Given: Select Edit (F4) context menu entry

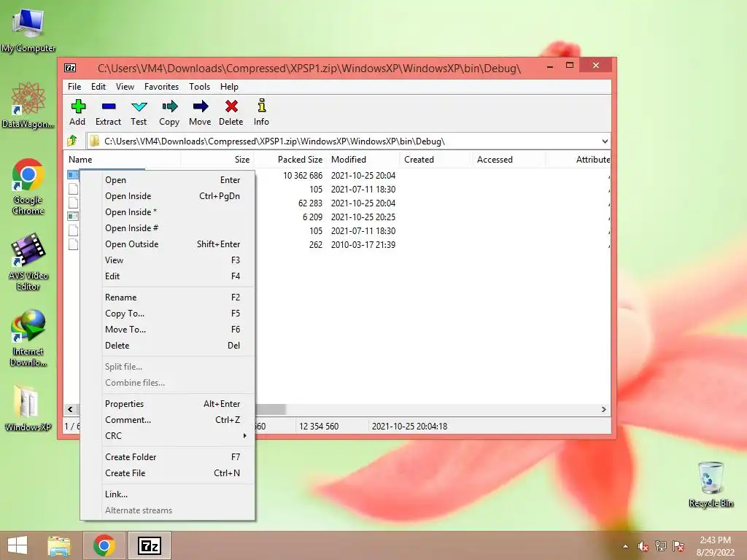Looking at the screenshot, I should [169, 276].
